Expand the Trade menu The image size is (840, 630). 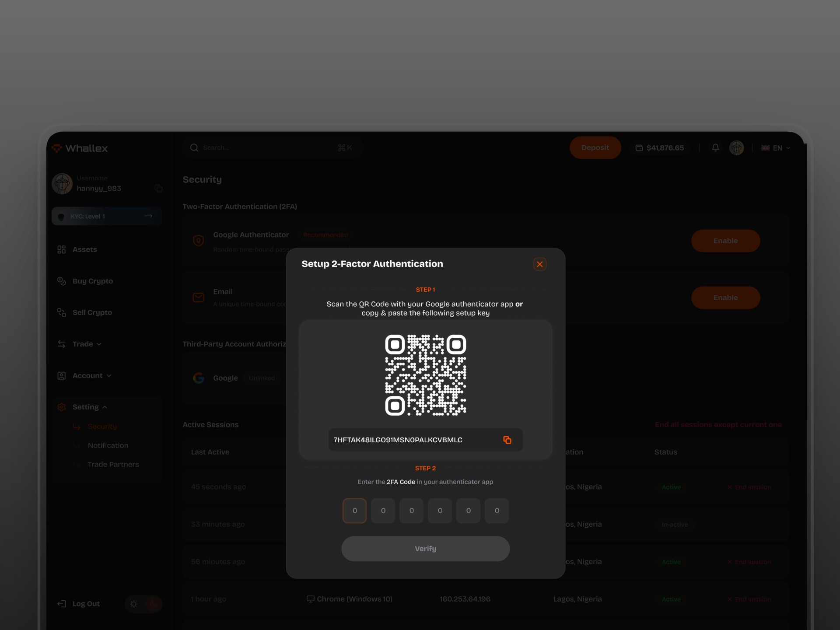pyautogui.click(x=83, y=344)
